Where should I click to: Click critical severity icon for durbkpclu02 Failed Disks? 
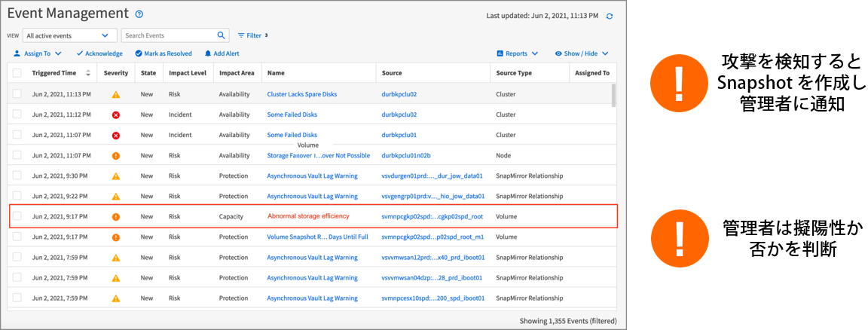(x=116, y=115)
